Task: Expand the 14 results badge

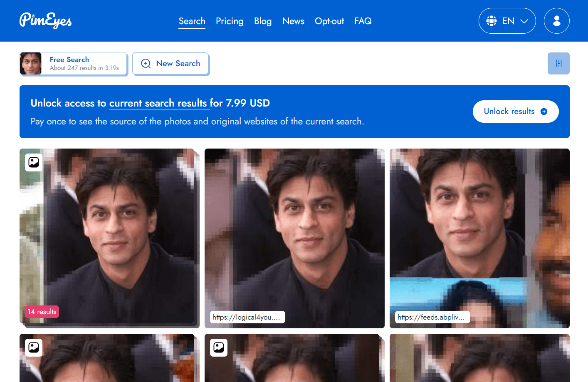Action: pos(42,311)
